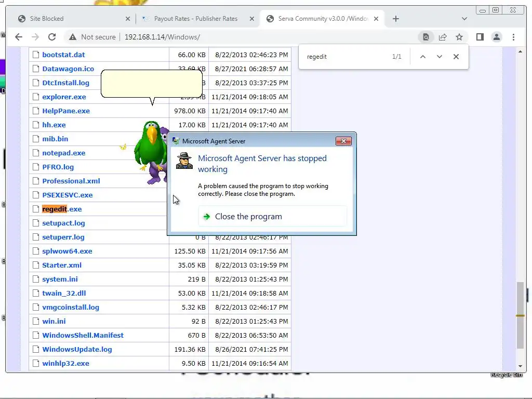This screenshot has width=532, height=399.
Task: Open the WindowsUpdate.log link
Action: [x=77, y=350]
